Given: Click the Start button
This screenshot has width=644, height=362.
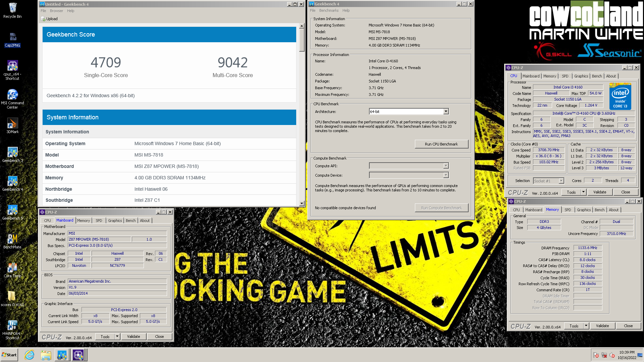Looking at the screenshot, I should click(x=9, y=355).
